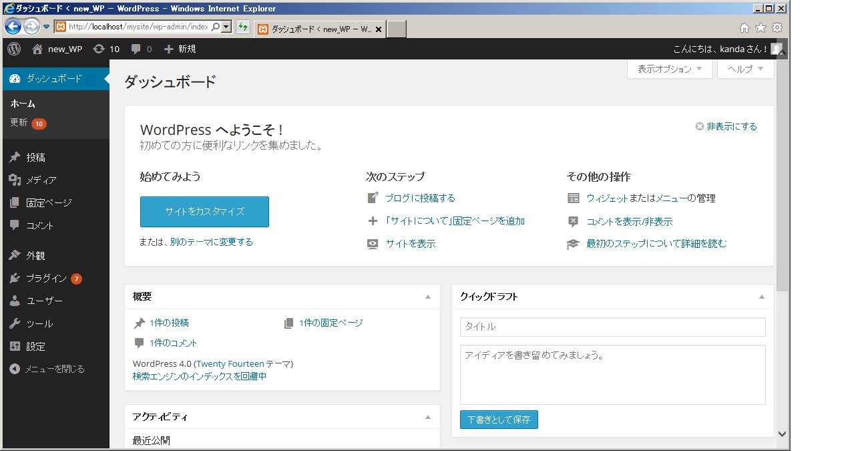Image resolution: width=868 pixels, height=451 pixels.
Task: Follow 別のテーマに変更する link
Action: pyautogui.click(x=212, y=242)
